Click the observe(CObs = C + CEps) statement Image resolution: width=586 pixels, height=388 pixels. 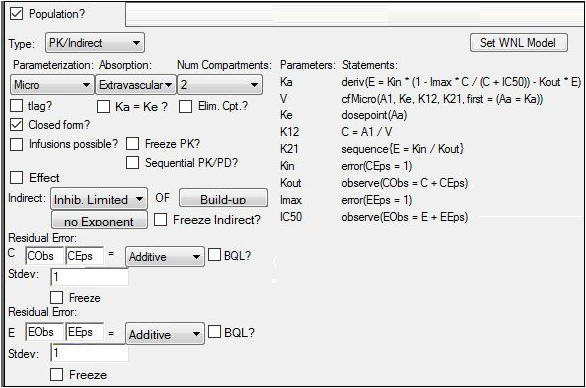pos(405,183)
